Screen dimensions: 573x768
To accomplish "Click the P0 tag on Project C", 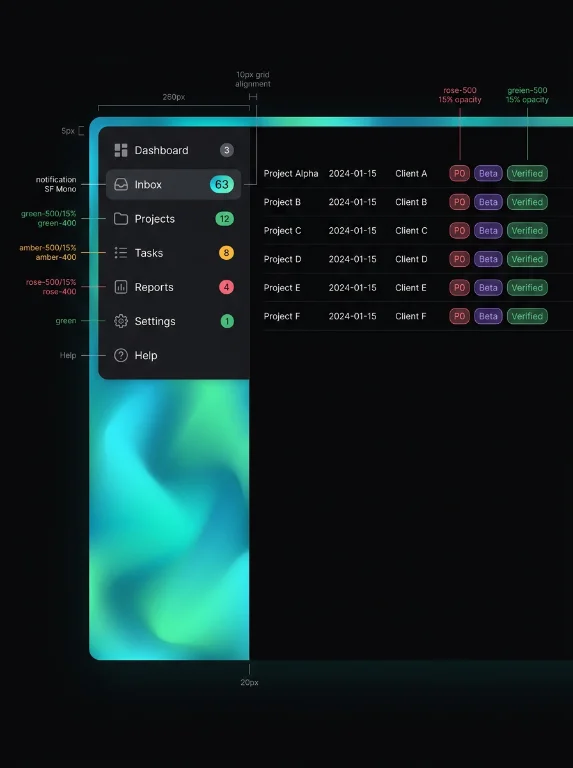I will click(x=459, y=231).
